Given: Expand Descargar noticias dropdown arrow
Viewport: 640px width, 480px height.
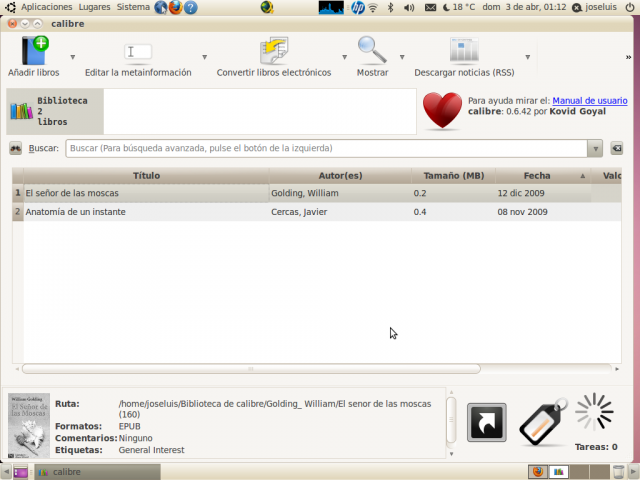Looking at the screenshot, I should [x=527, y=57].
